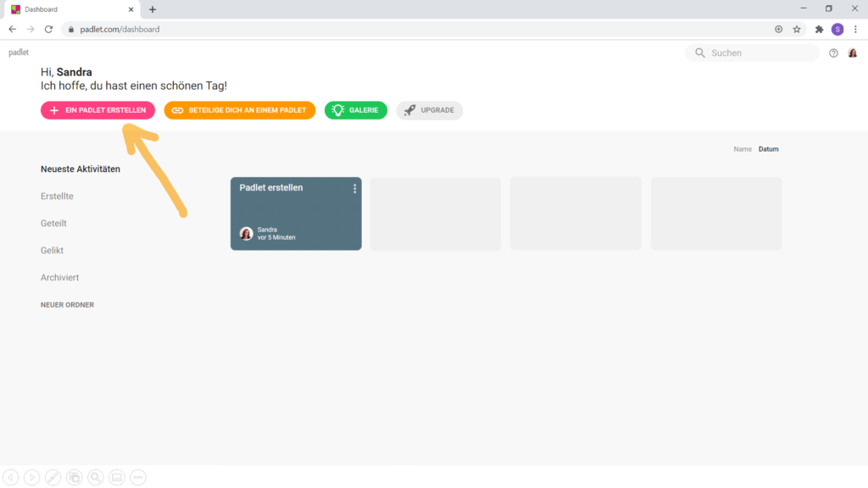This screenshot has width=868, height=488.
Task: Click the browser back arrow
Action: (x=12, y=30)
